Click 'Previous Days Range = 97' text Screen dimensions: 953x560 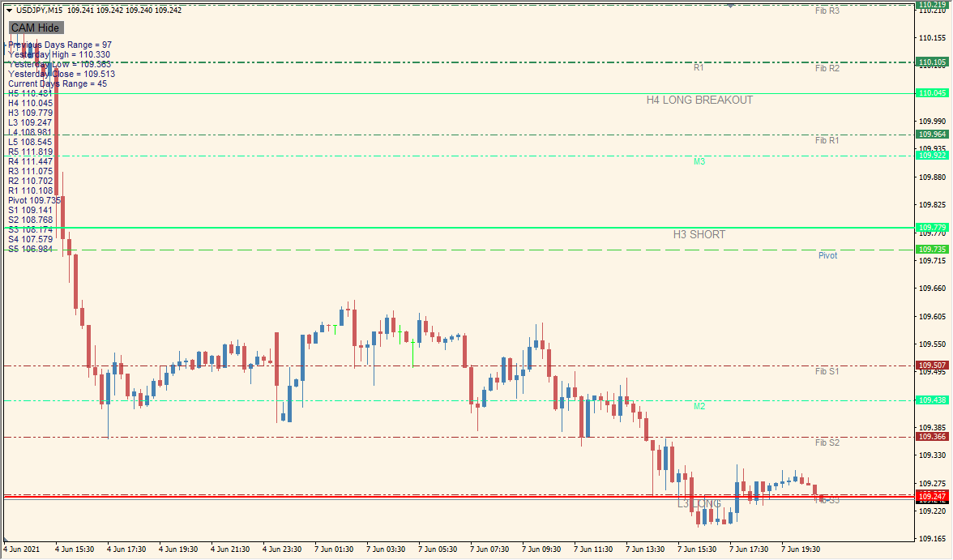point(60,45)
